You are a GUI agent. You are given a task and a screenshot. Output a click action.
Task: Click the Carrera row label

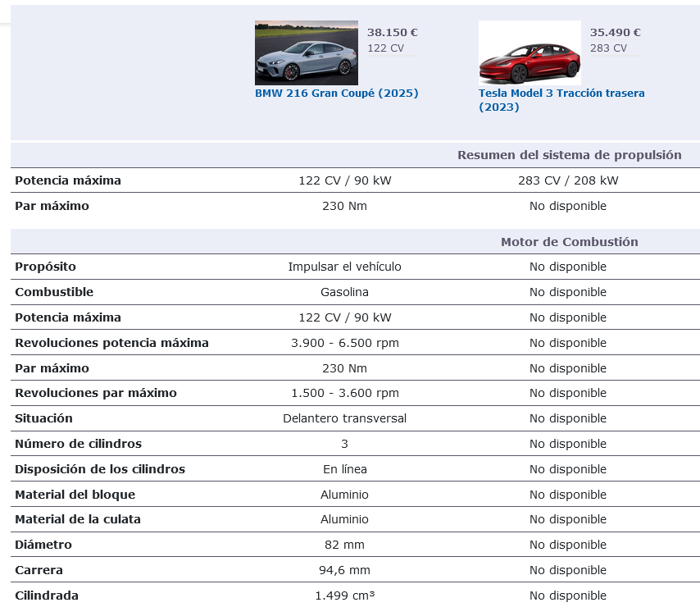(x=39, y=570)
